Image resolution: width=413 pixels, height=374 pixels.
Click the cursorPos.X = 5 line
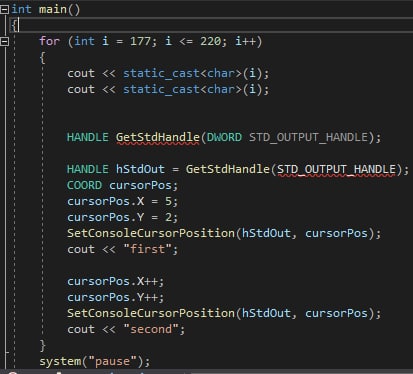(x=122, y=201)
